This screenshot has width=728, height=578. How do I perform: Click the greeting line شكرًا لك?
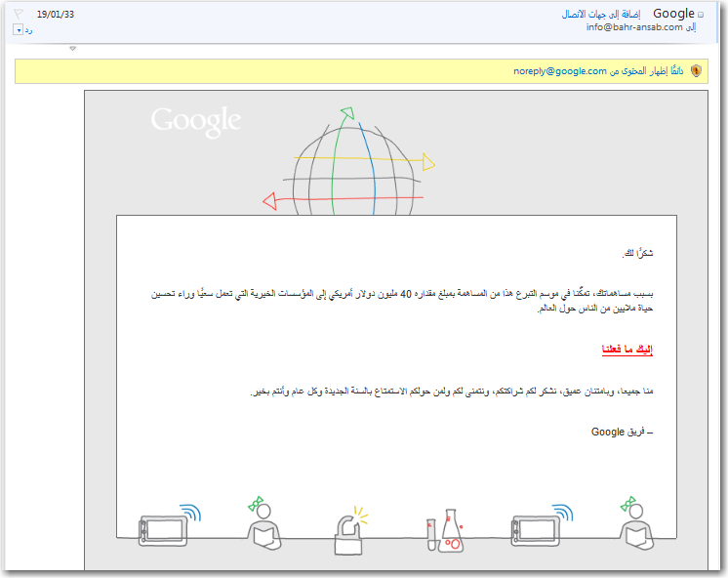click(637, 253)
